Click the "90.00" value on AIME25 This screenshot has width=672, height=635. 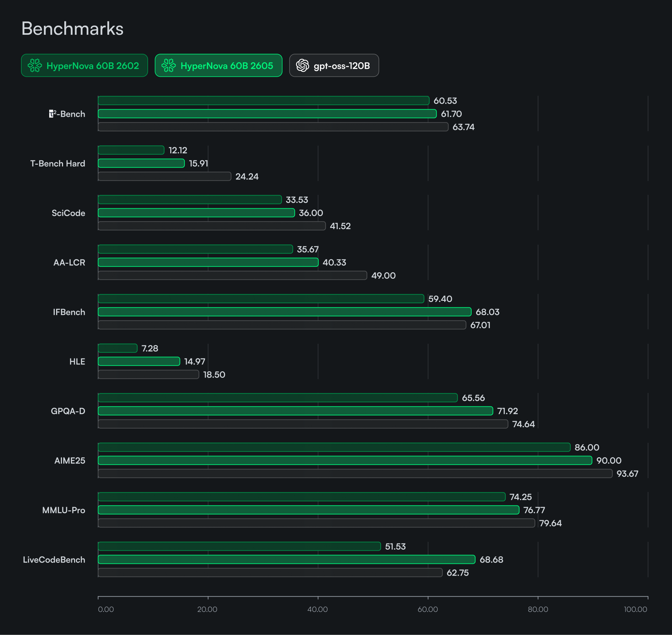click(x=609, y=461)
